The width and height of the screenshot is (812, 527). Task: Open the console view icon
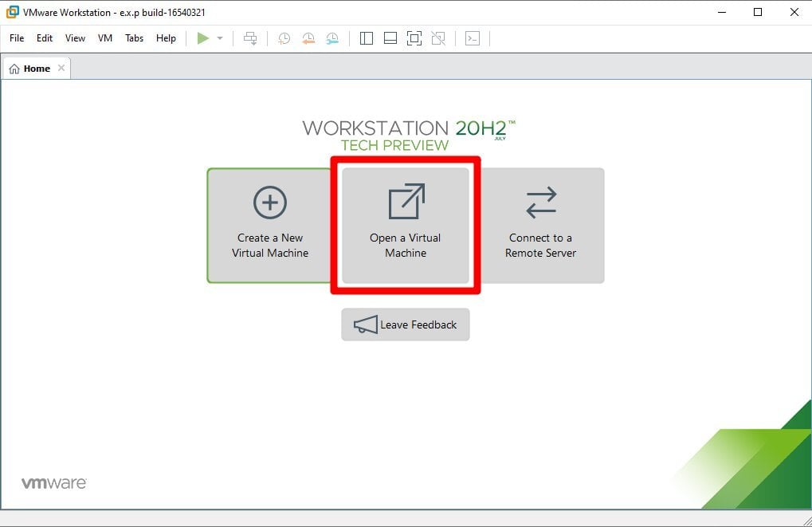pos(473,38)
